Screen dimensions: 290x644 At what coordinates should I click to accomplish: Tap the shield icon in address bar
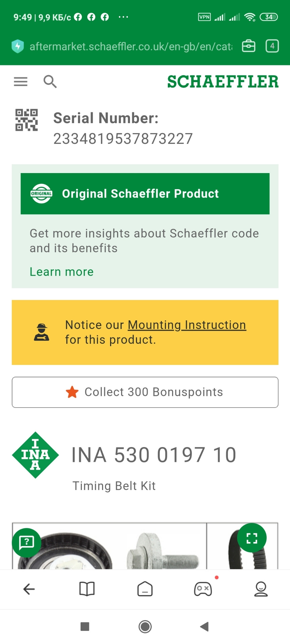[x=18, y=46]
